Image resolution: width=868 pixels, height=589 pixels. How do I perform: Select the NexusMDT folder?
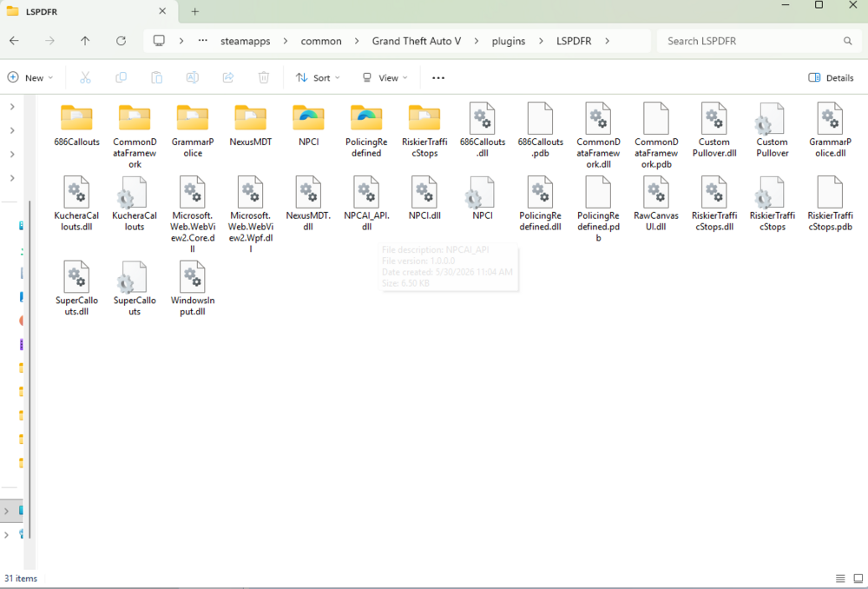[x=251, y=125]
